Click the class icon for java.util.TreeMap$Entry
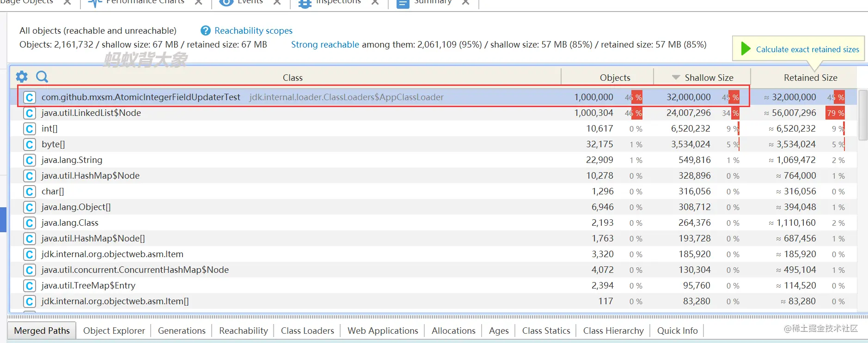 tap(30, 286)
